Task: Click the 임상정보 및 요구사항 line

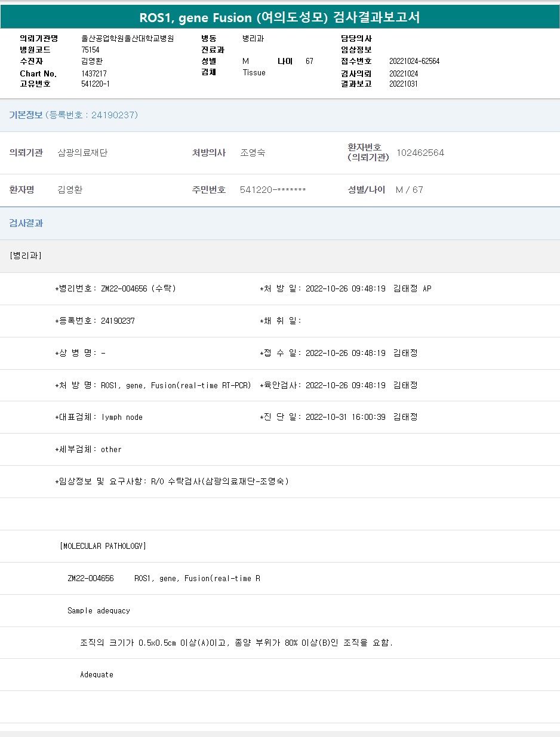Action: coord(172,481)
